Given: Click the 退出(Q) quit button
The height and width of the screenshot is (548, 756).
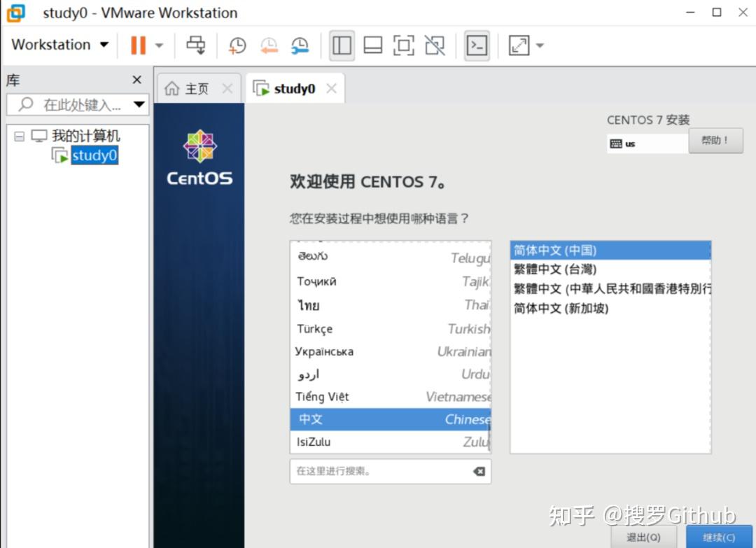Looking at the screenshot, I should point(644,537).
